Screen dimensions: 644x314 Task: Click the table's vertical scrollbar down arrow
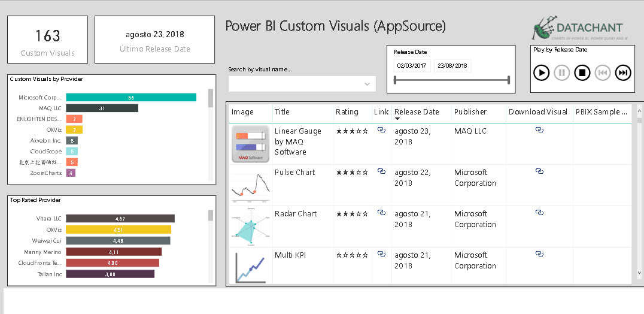[x=639, y=272]
